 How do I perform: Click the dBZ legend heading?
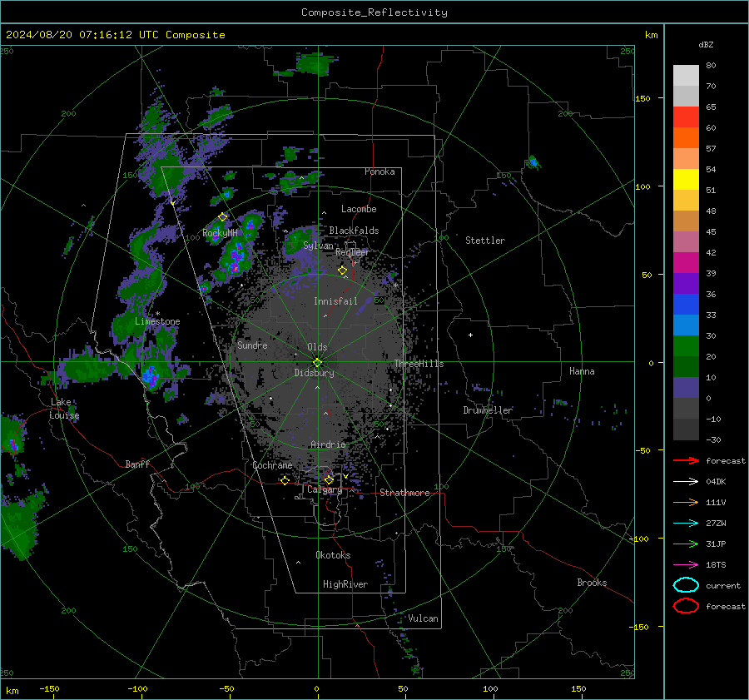click(x=706, y=45)
